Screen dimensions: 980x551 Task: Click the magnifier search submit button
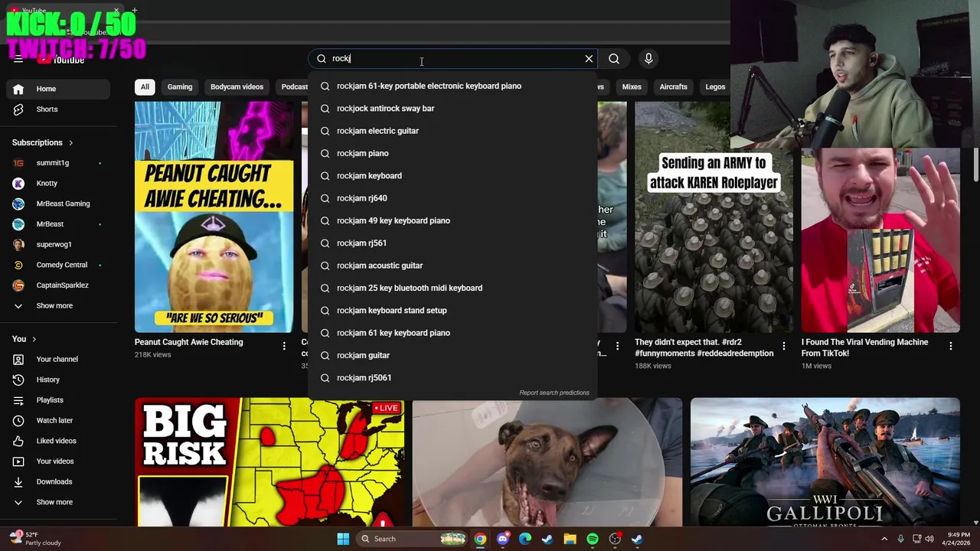(614, 59)
